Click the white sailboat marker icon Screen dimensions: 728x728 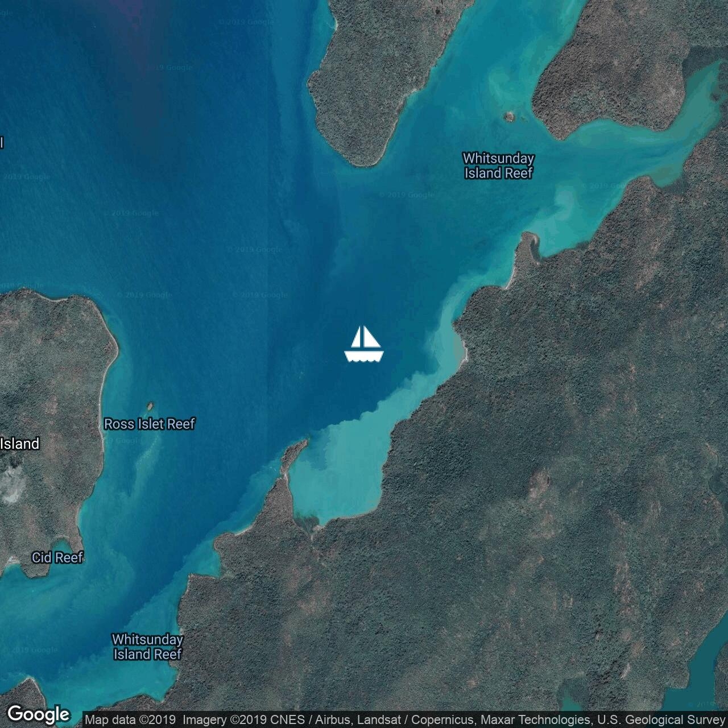click(364, 344)
